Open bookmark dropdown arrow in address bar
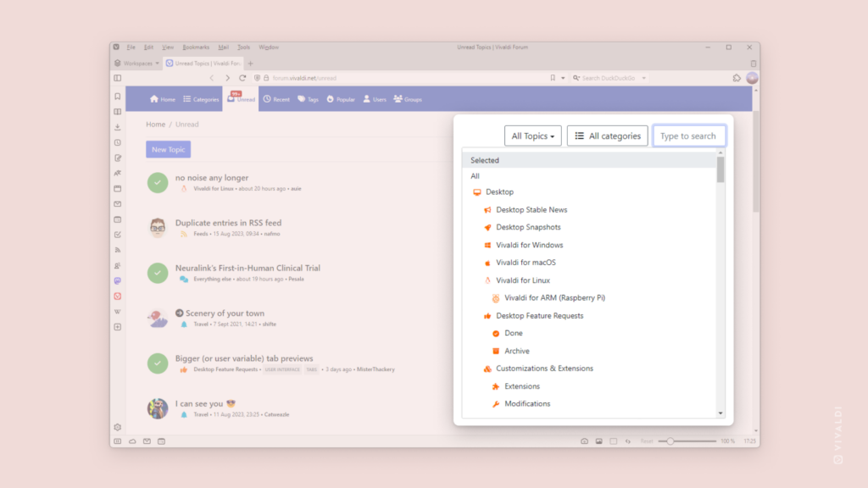 (x=563, y=78)
